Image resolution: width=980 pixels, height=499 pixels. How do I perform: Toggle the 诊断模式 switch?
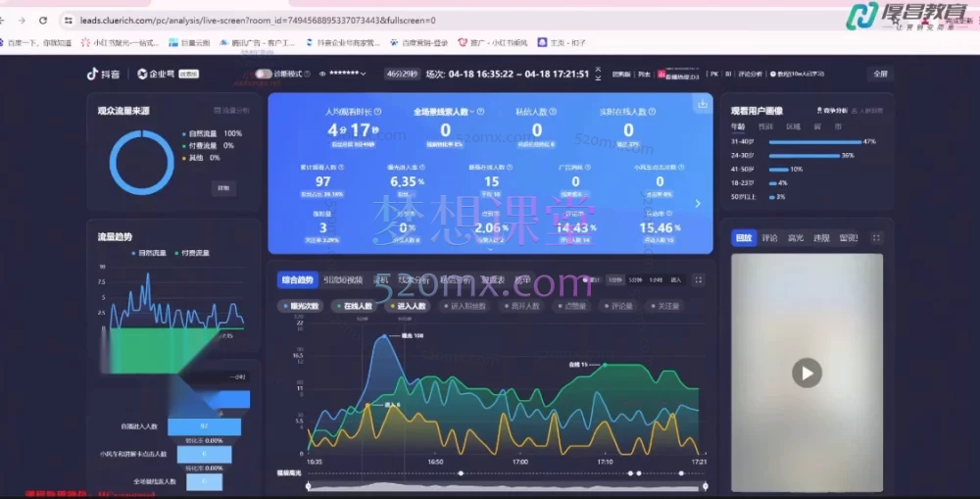(x=263, y=74)
